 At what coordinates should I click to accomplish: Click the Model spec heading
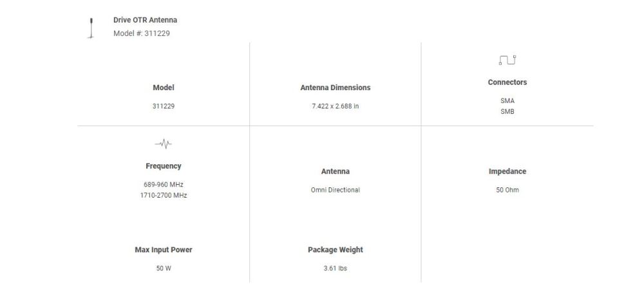(164, 88)
